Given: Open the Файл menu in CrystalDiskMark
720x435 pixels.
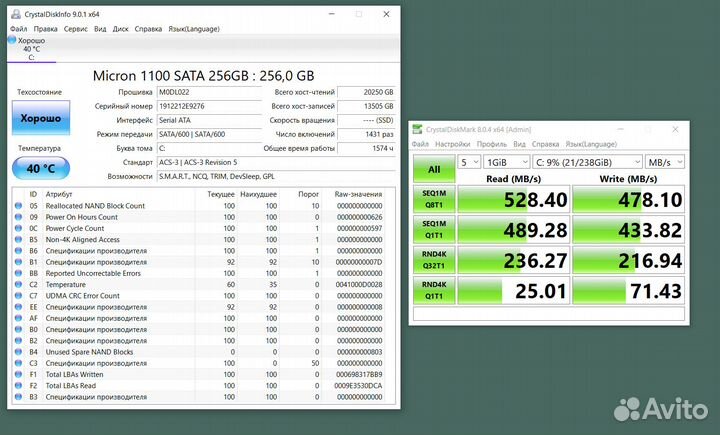Looking at the screenshot, I should [x=420, y=144].
